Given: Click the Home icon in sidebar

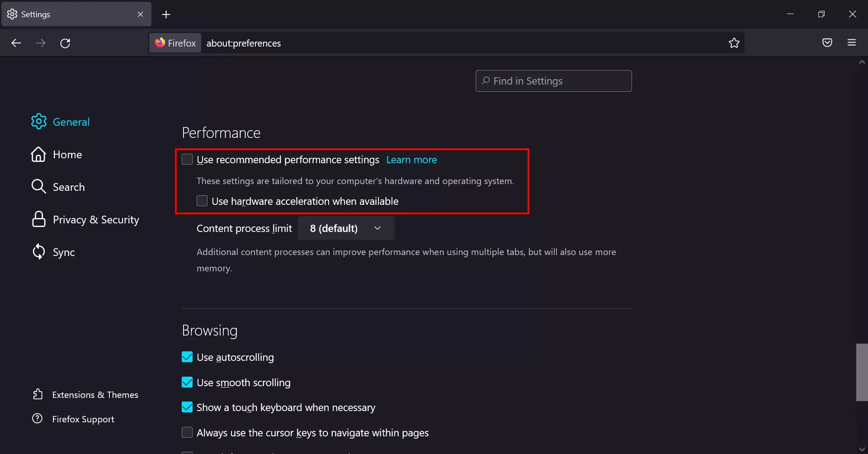Looking at the screenshot, I should pyautogui.click(x=38, y=154).
